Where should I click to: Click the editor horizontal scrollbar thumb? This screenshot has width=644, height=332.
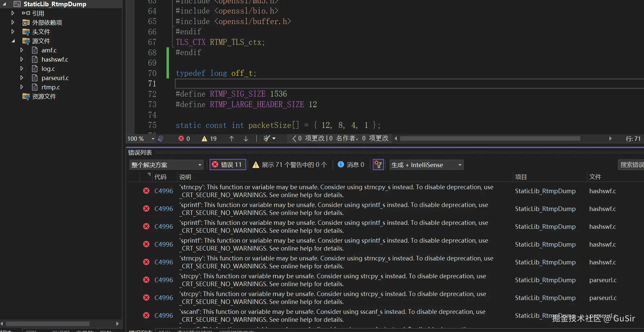[490, 139]
